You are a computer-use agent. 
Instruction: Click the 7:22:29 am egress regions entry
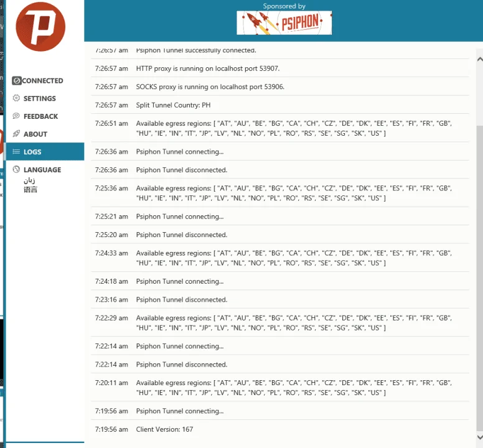tap(279, 323)
